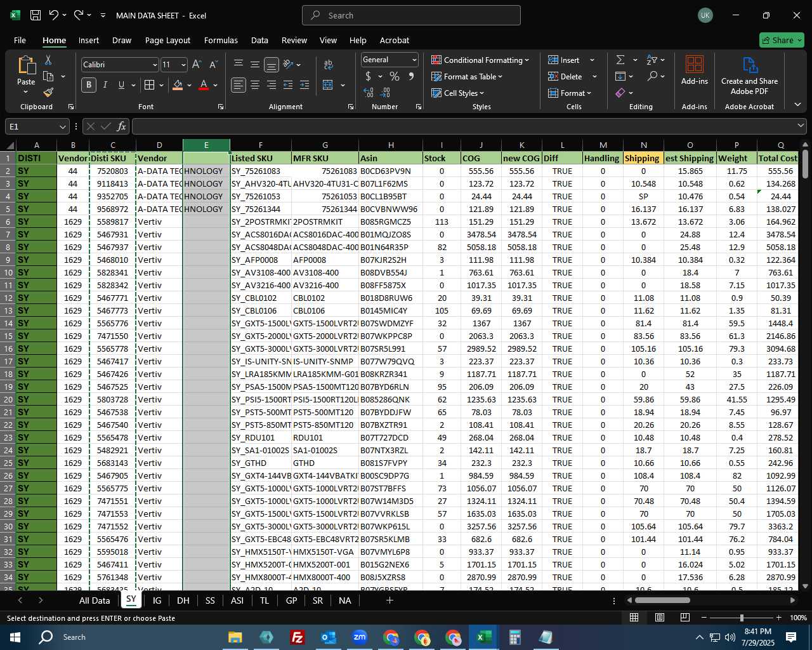Viewport: 812px width, 650px height.
Task: Click Increase Decimal icon
Action: pyautogui.click(x=369, y=93)
